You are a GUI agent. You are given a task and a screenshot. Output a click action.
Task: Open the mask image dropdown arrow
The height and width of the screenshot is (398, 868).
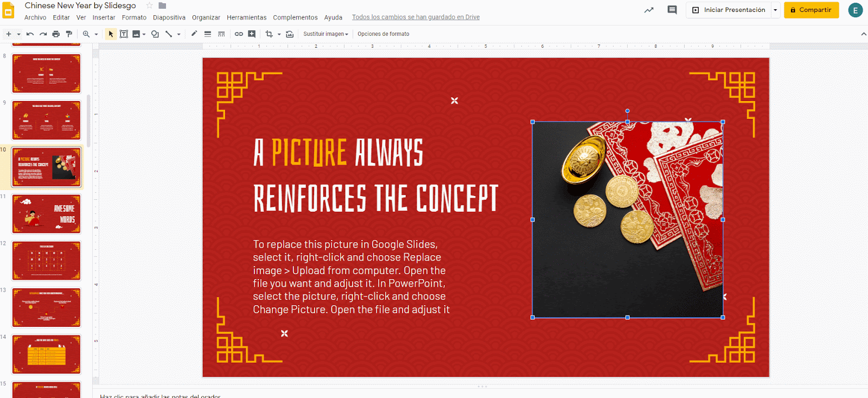click(x=279, y=34)
